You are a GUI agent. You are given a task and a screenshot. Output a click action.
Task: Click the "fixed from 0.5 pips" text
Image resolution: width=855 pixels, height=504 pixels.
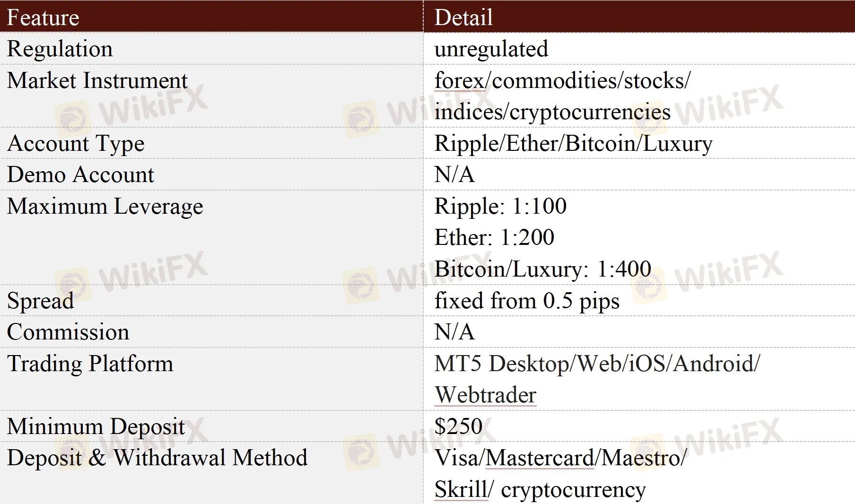pos(527,301)
